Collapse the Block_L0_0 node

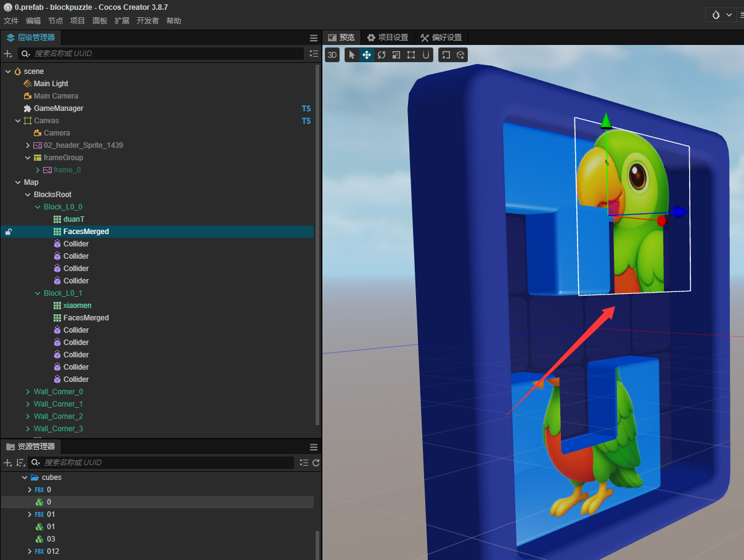[38, 207]
